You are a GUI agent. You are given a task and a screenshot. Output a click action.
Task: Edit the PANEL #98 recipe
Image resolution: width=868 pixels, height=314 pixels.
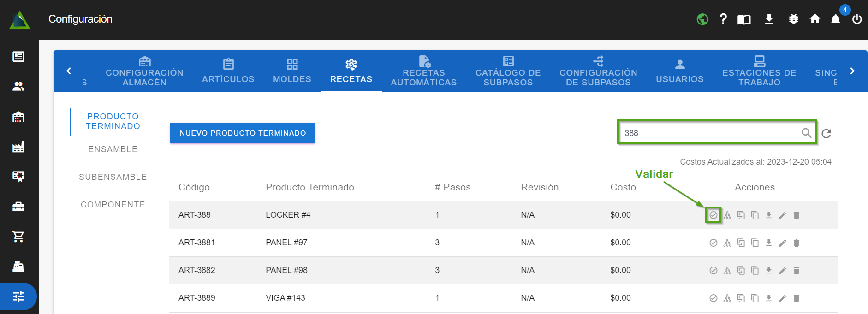(x=782, y=271)
